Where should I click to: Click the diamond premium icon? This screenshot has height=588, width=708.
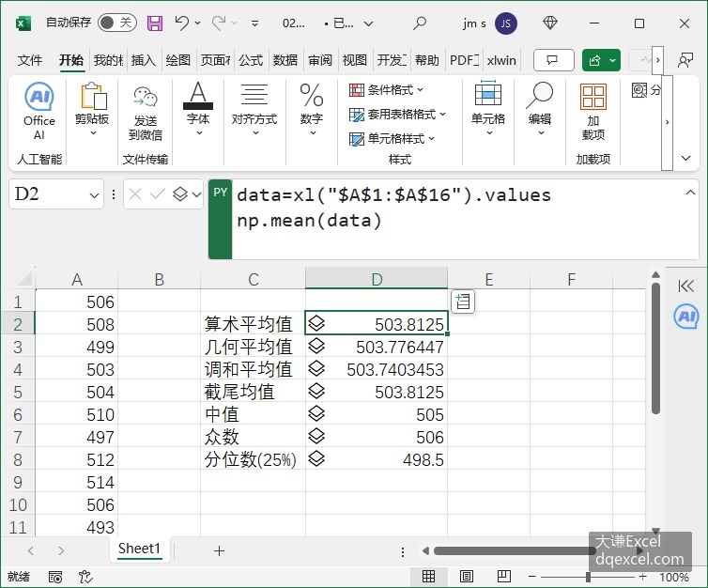(550, 23)
